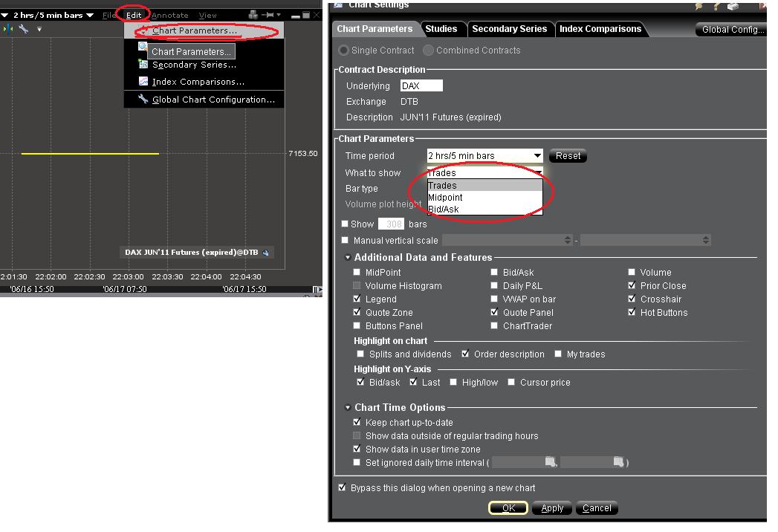The width and height of the screenshot is (778, 532).
Task: Click the green-blue crosshair icon in chart toolbar
Action: (x=7, y=29)
